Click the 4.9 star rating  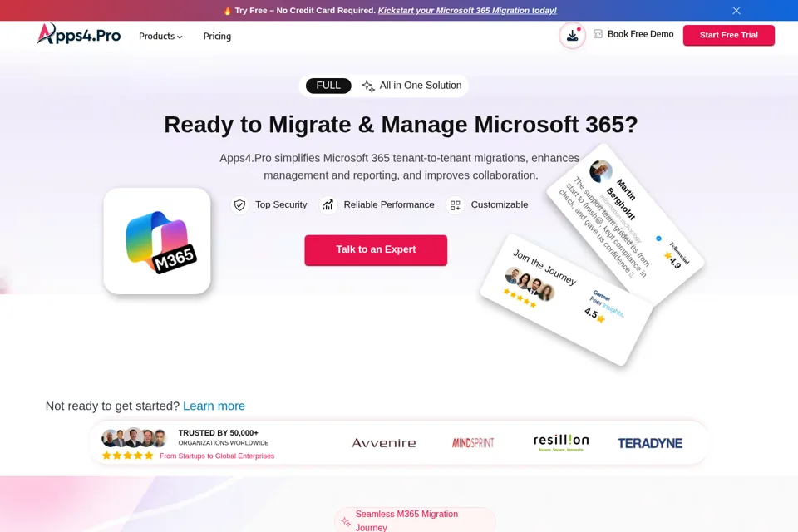[672, 261]
